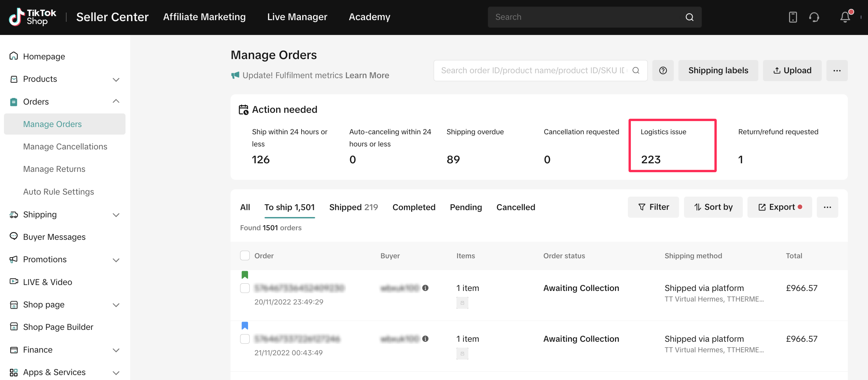Select the order dated 21/11/2022 00:43:49
The width and height of the screenshot is (868, 380).
245,339
